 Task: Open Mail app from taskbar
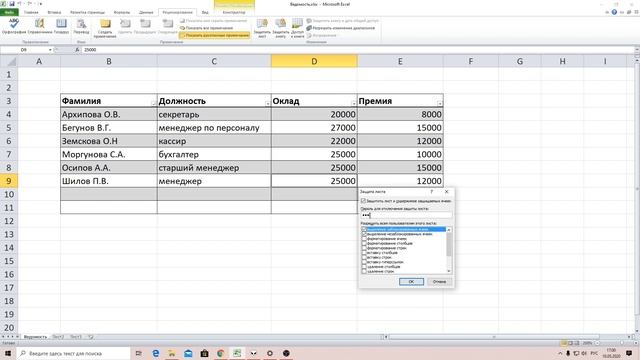click(x=188, y=353)
